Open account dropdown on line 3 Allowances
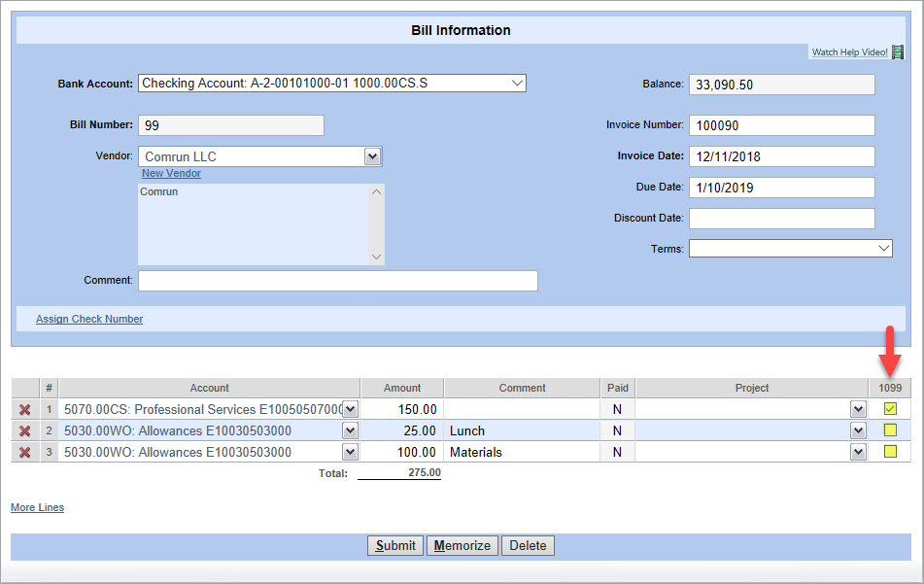This screenshot has height=584, width=924. coord(350,452)
